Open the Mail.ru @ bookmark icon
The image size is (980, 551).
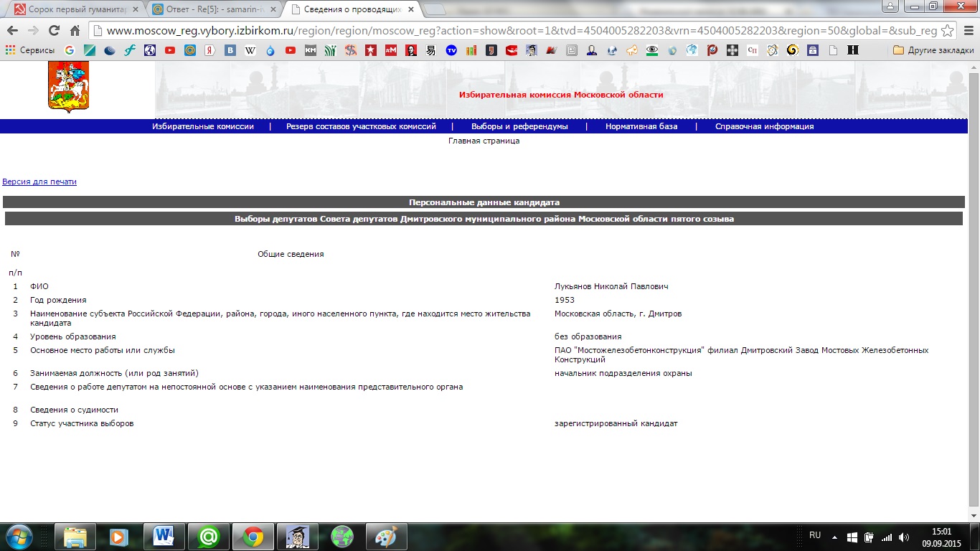(190, 50)
